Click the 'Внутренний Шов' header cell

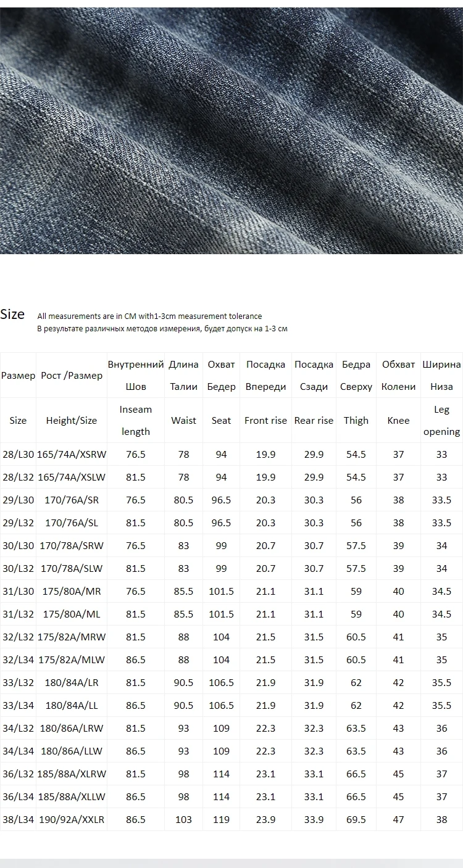pyautogui.click(x=136, y=375)
